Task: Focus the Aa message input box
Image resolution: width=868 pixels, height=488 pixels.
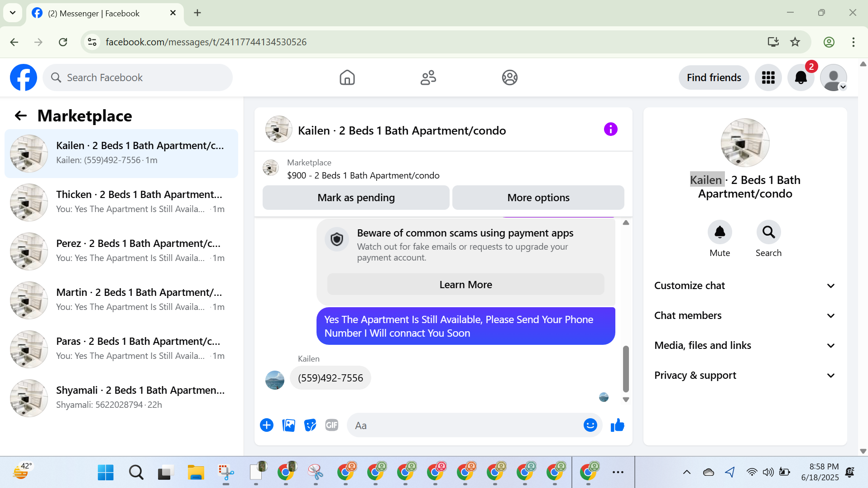Action: click(465, 425)
